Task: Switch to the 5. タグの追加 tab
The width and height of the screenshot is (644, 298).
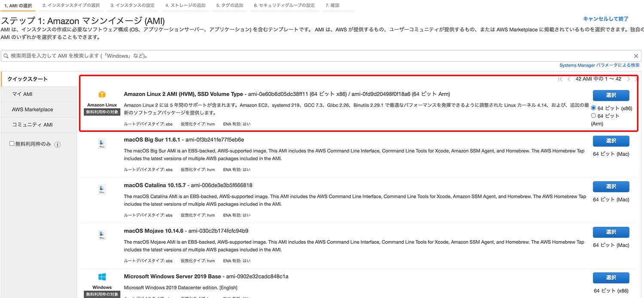Action: 230,6
